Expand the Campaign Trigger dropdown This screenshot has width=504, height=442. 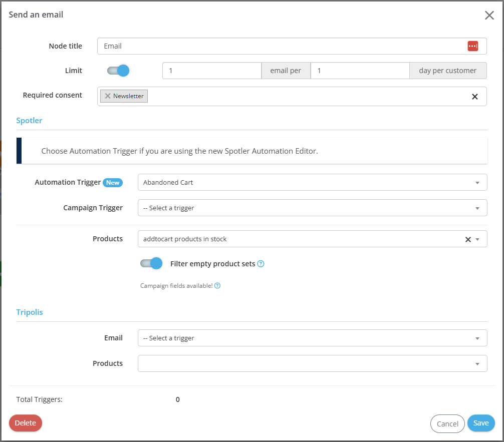click(312, 208)
